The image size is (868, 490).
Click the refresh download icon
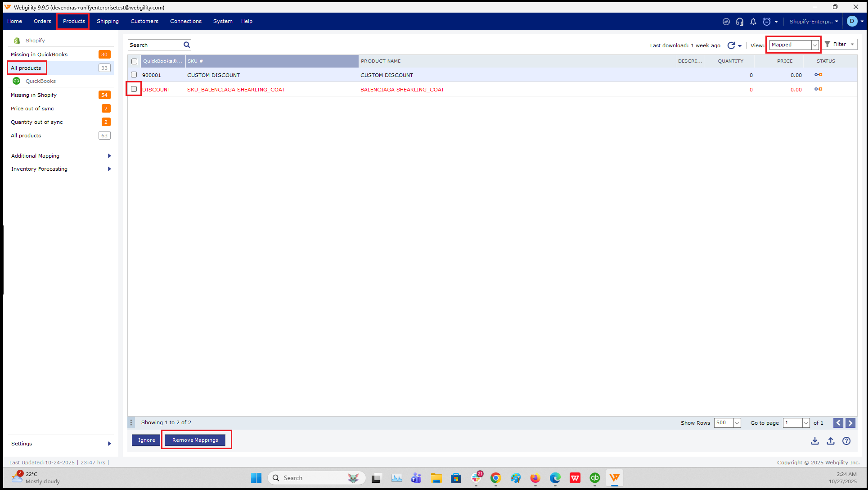[731, 45]
